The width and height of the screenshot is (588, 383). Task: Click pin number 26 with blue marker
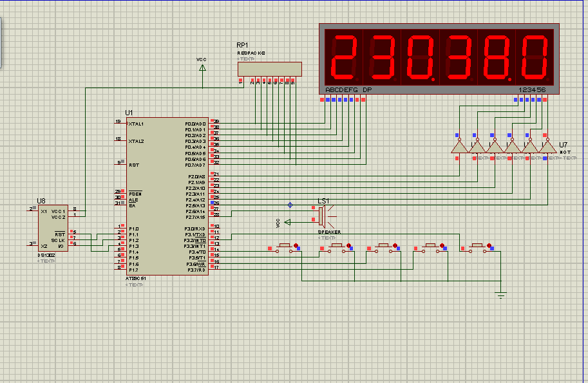pyautogui.click(x=216, y=203)
